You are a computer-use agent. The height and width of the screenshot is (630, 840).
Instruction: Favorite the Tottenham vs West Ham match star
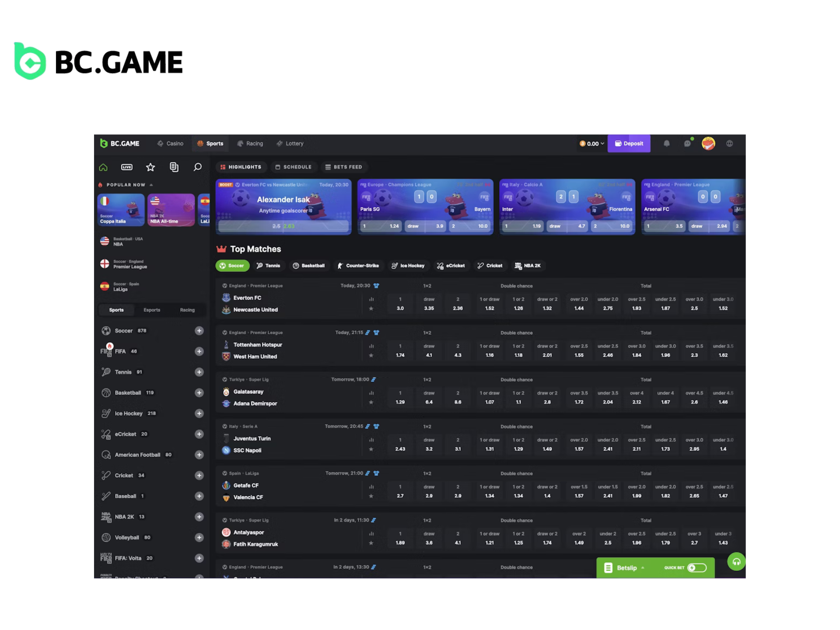[x=371, y=355]
